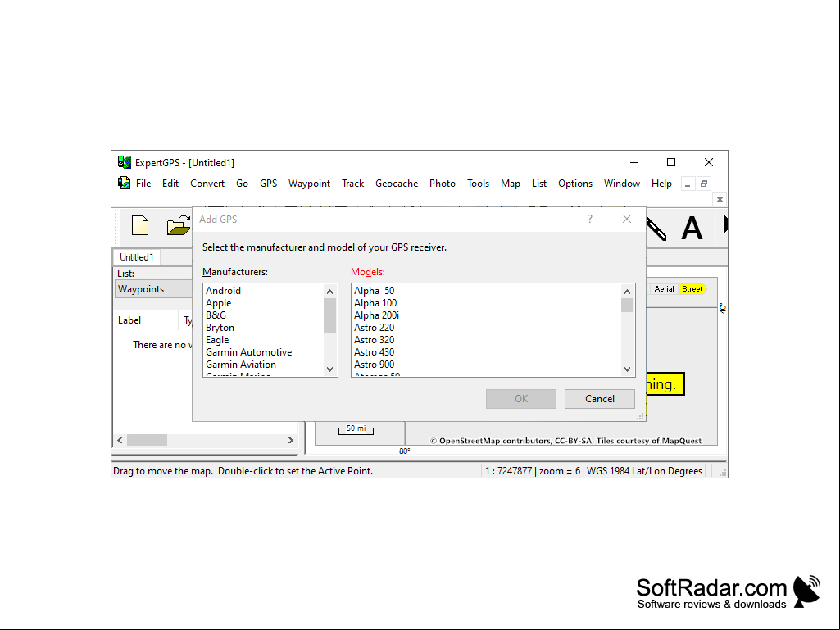Close the Add GPS dialog
The width and height of the screenshot is (840, 630).
(627, 219)
